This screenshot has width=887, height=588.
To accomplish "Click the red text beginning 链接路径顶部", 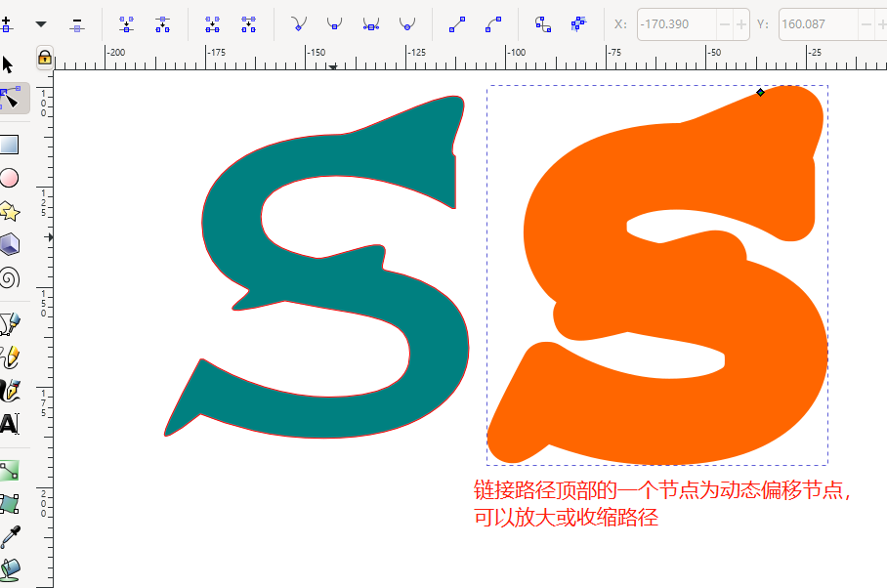I will pos(662,490).
